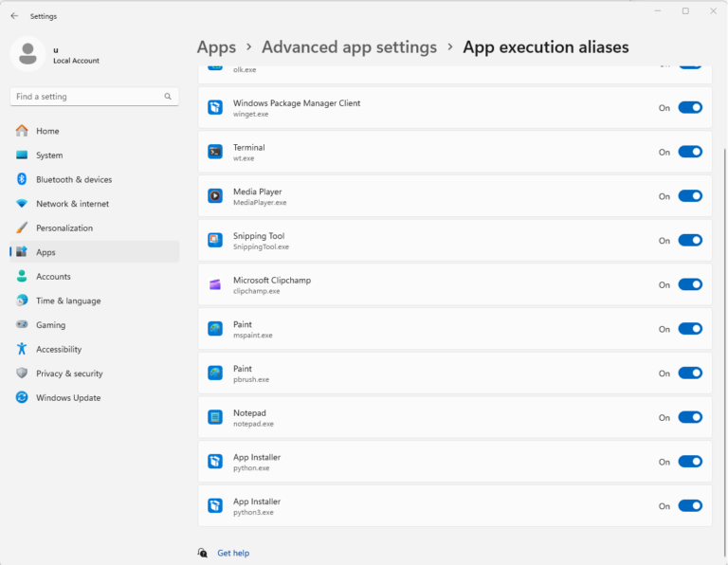Click the back arrow in title bar
Viewport: 728px width, 565px height.
tap(14, 16)
